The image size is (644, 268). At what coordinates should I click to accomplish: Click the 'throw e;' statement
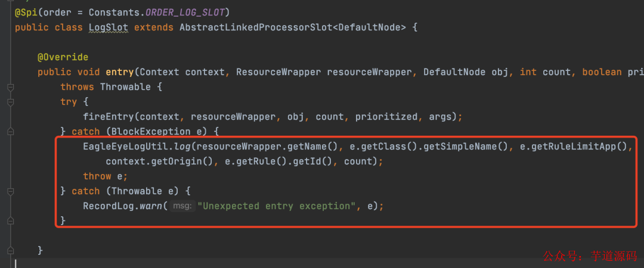click(x=105, y=176)
